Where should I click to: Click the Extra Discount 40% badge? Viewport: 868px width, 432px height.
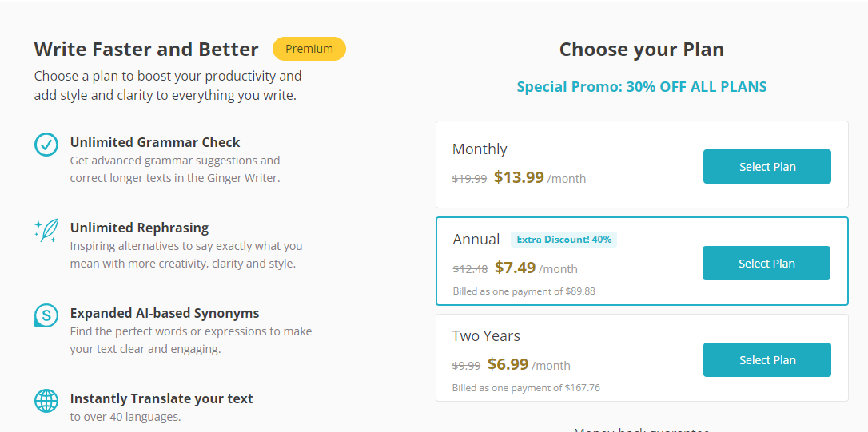pos(563,240)
